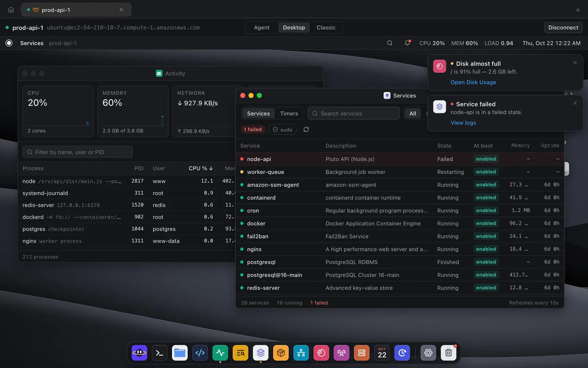Sort processes by PID column header
Screen dimensions: 588x368
point(139,168)
